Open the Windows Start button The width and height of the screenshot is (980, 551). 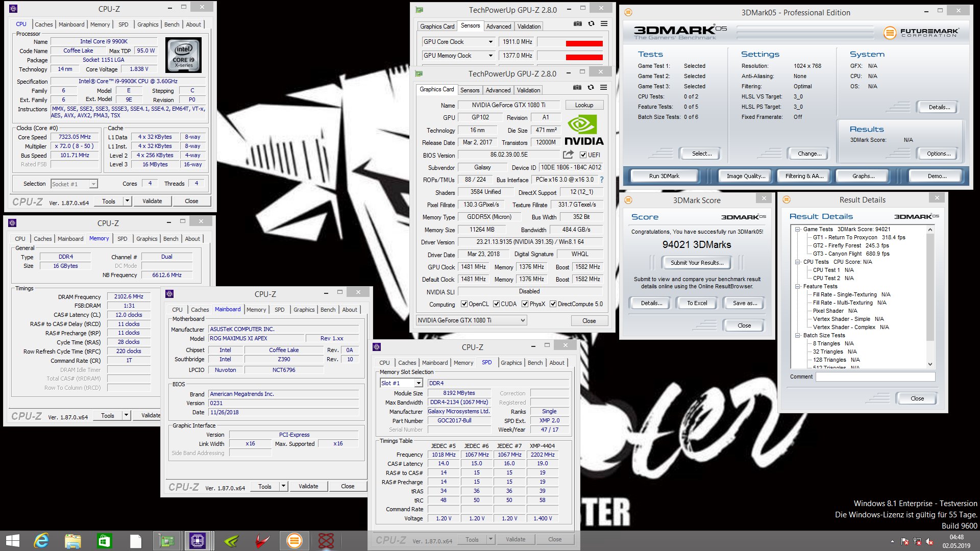point(13,541)
